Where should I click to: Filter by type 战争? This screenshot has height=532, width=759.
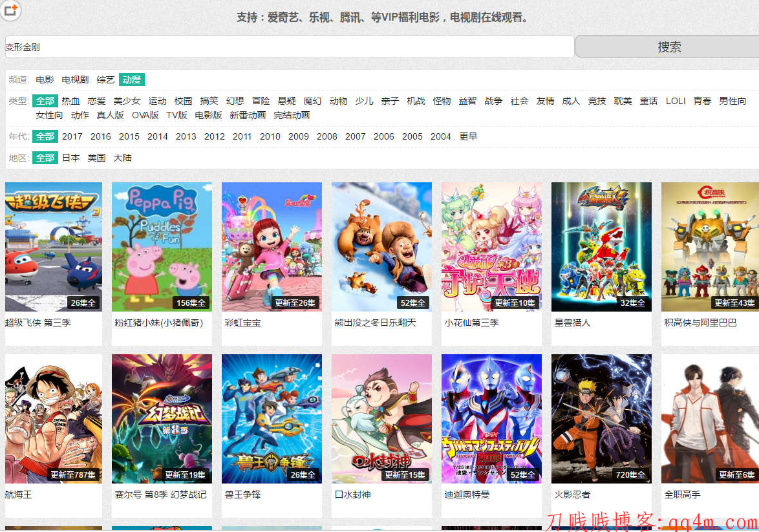point(493,101)
